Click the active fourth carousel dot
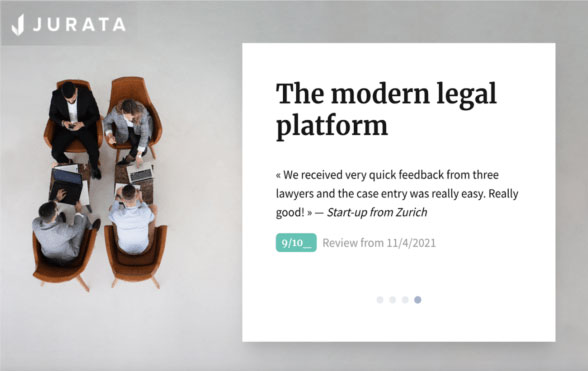The image size is (588, 371). coord(418,300)
